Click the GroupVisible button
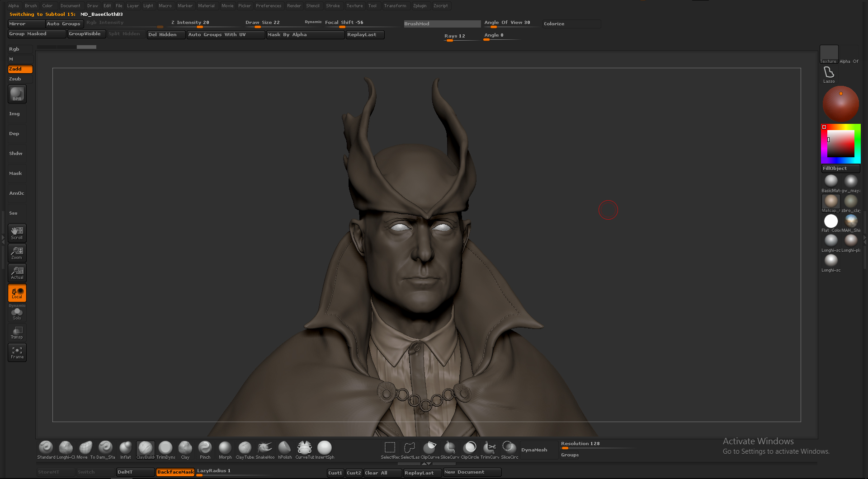This screenshot has width=868, height=479. pyautogui.click(x=87, y=34)
